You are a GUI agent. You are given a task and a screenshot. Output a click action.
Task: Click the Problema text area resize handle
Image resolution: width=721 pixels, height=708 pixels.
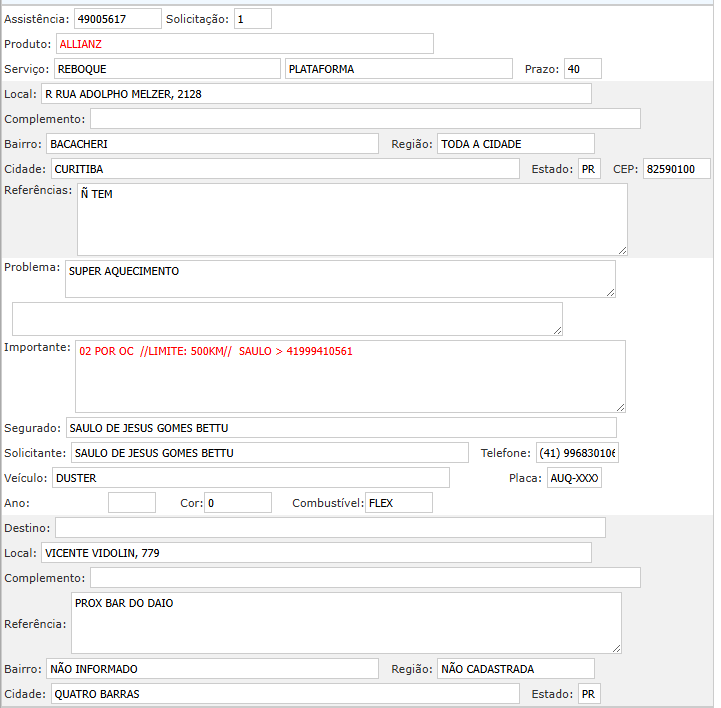610,293
